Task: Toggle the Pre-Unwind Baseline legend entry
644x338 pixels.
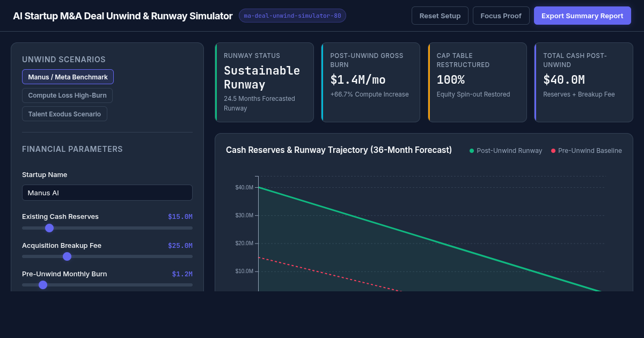Action: tap(587, 151)
